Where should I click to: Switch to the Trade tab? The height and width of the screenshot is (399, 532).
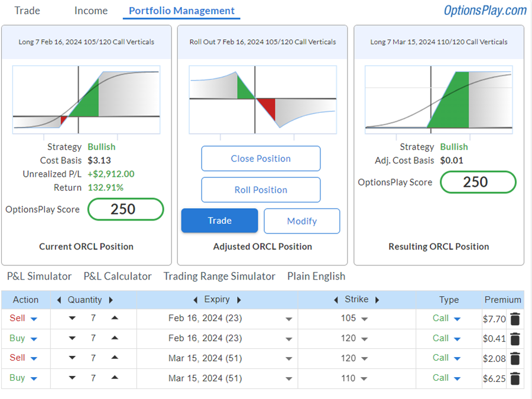click(27, 11)
